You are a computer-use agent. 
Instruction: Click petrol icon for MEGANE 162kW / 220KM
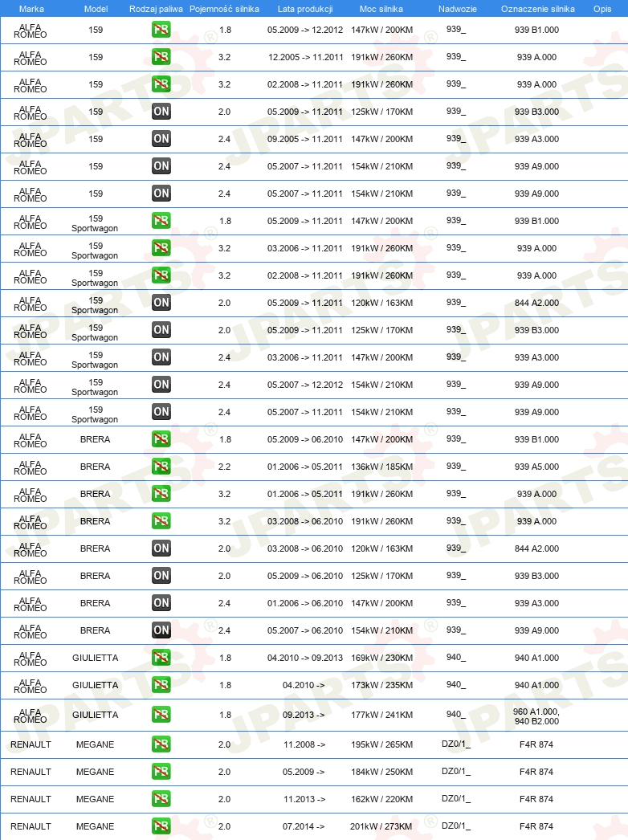click(161, 799)
